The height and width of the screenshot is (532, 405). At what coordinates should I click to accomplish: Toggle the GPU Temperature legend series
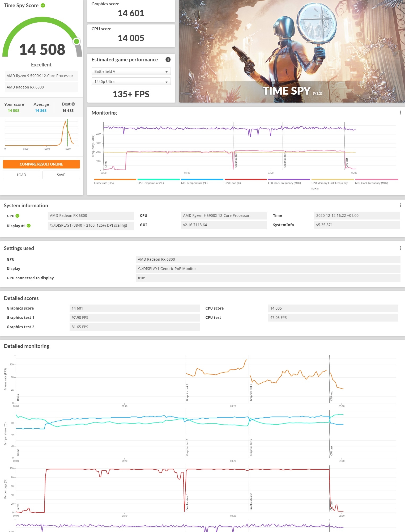(x=202, y=182)
